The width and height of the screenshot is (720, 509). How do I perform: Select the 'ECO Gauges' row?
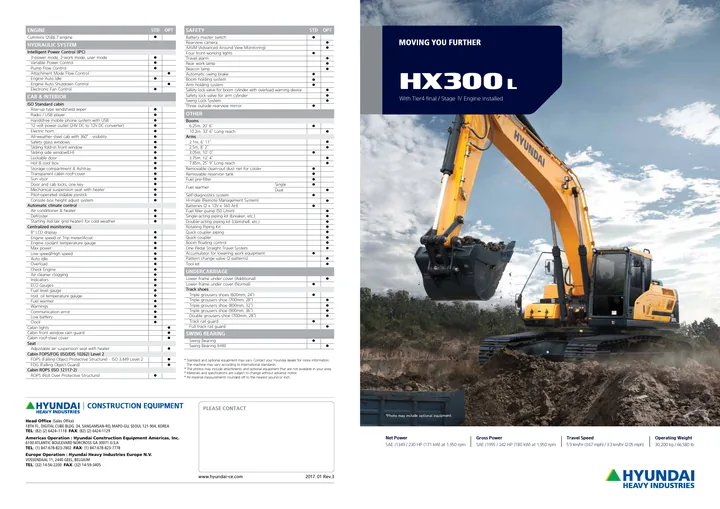(101, 285)
